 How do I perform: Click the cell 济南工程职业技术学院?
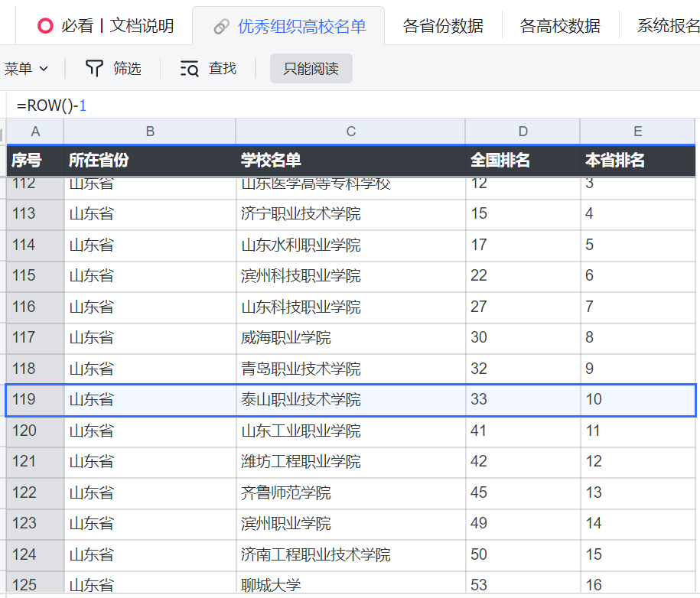click(315, 554)
